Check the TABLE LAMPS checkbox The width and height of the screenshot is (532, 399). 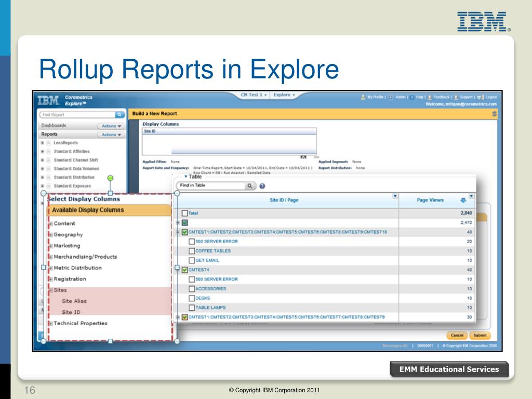point(192,308)
